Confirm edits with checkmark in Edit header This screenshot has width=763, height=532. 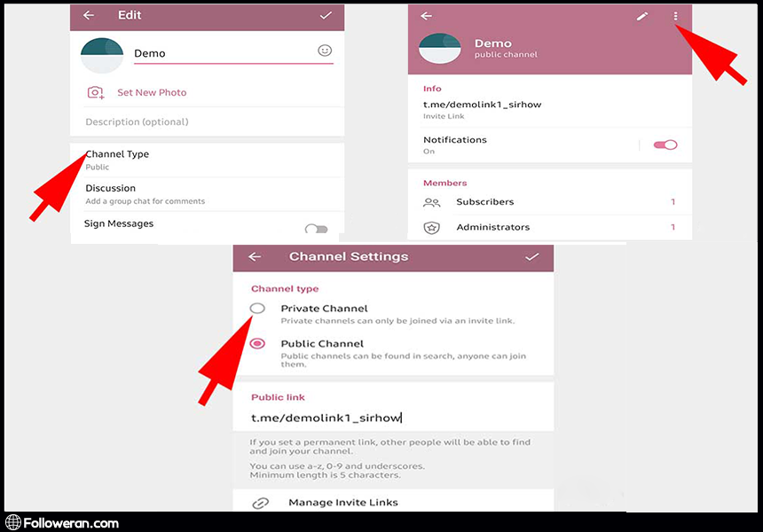(325, 16)
